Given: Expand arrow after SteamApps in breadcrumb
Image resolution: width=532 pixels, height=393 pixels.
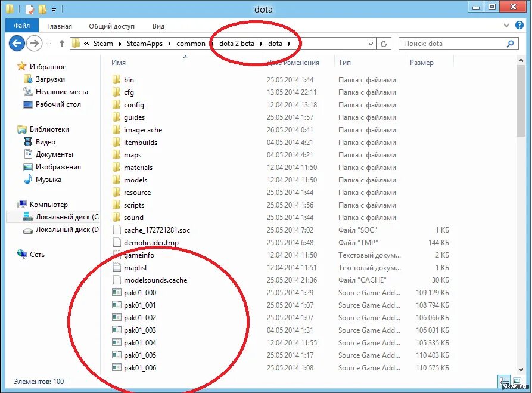Looking at the screenshot, I should [169, 44].
